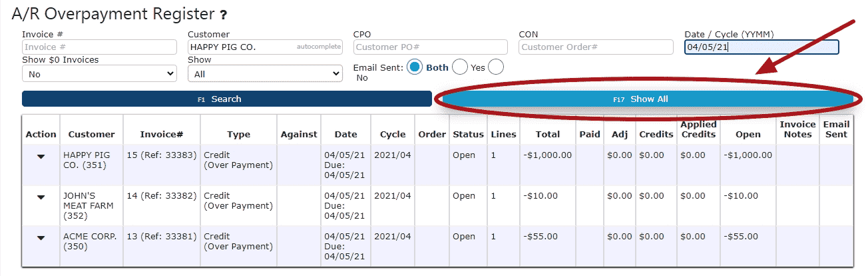Open action arrow for HAPPY PIG CO. row

(x=41, y=156)
